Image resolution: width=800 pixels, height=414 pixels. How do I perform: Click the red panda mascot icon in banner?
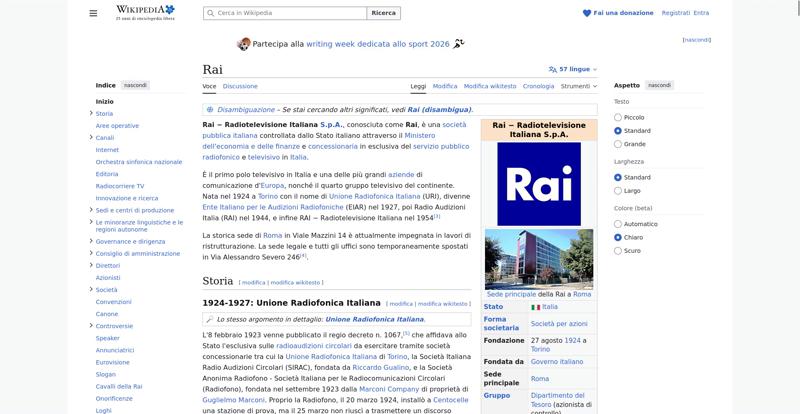coord(244,44)
